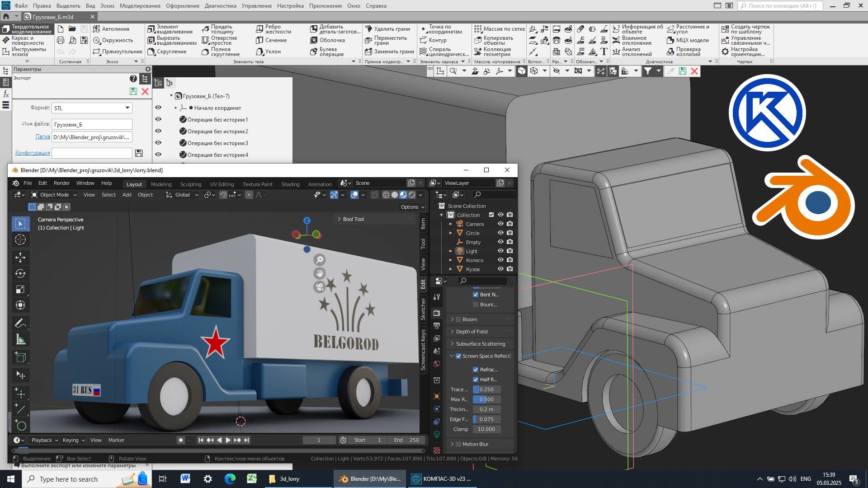Click the Имя файла input field
Image resolution: width=868 pixels, height=488 pixels.
[x=92, y=124]
